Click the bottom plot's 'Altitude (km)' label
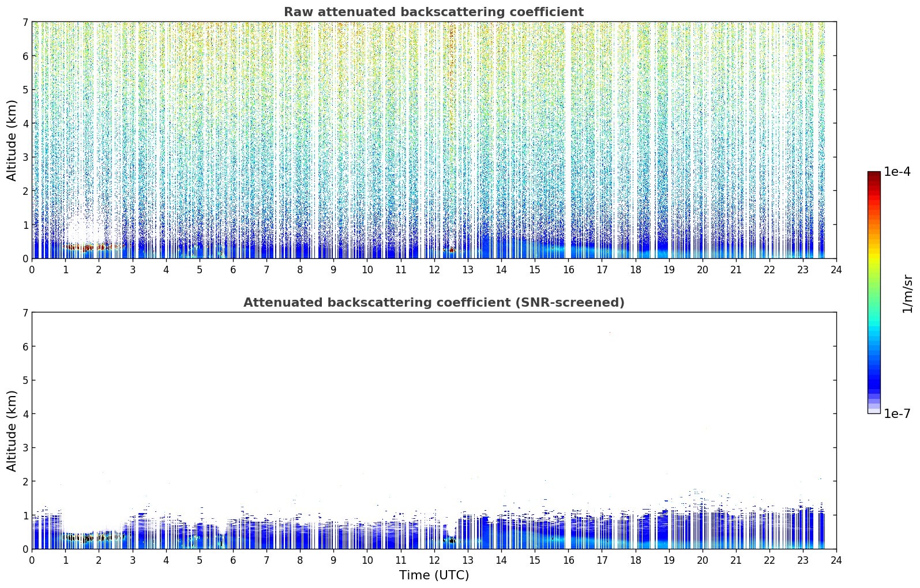The image size is (920, 588). coord(12,431)
